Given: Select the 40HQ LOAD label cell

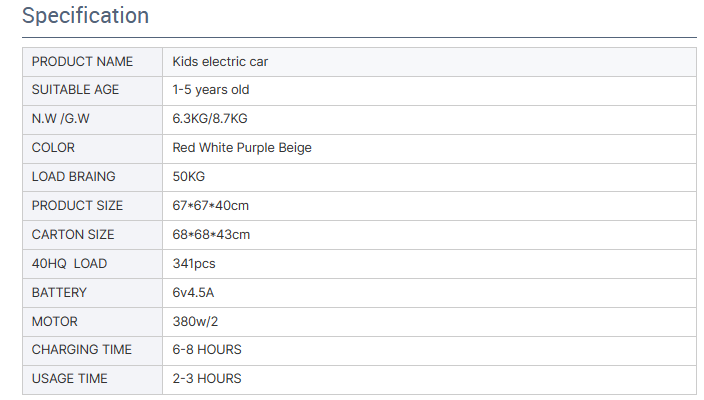Looking at the screenshot, I should click(92, 264).
